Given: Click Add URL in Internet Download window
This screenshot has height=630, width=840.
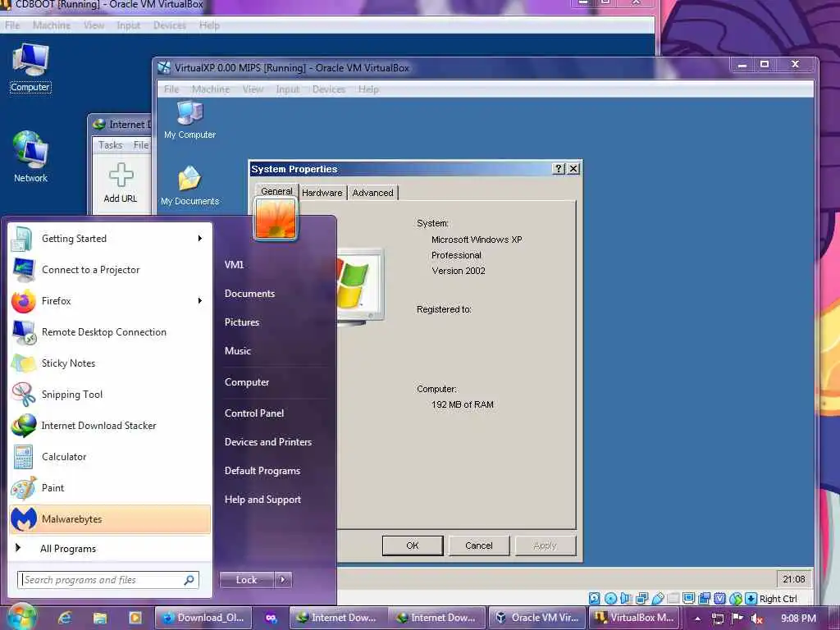Looking at the screenshot, I should pos(121,183).
